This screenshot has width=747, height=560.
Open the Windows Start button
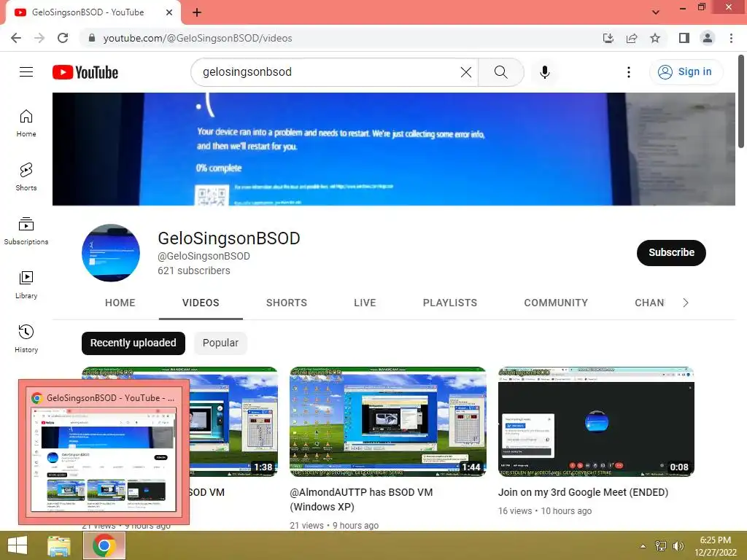pyautogui.click(x=18, y=545)
